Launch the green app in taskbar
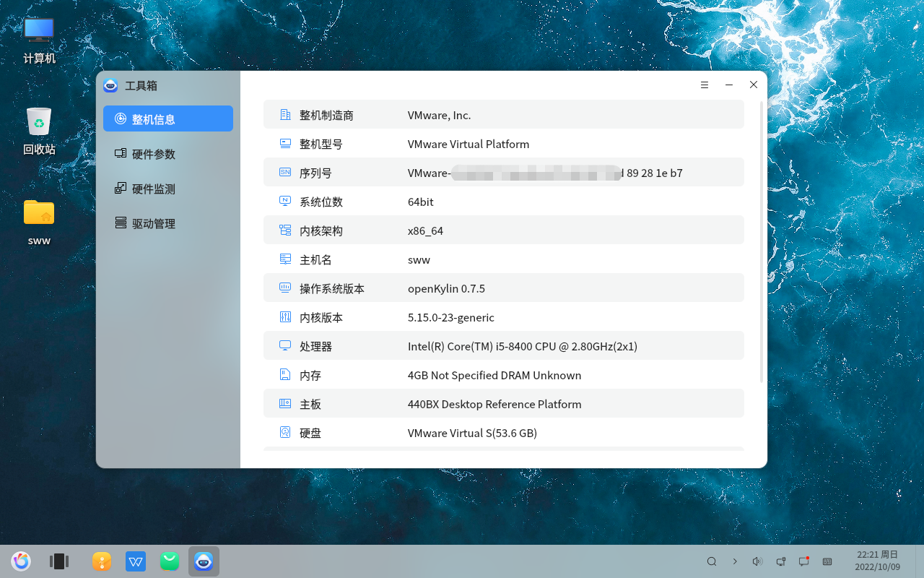The height and width of the screenshot is (578, 924). [x=170, y=561]
